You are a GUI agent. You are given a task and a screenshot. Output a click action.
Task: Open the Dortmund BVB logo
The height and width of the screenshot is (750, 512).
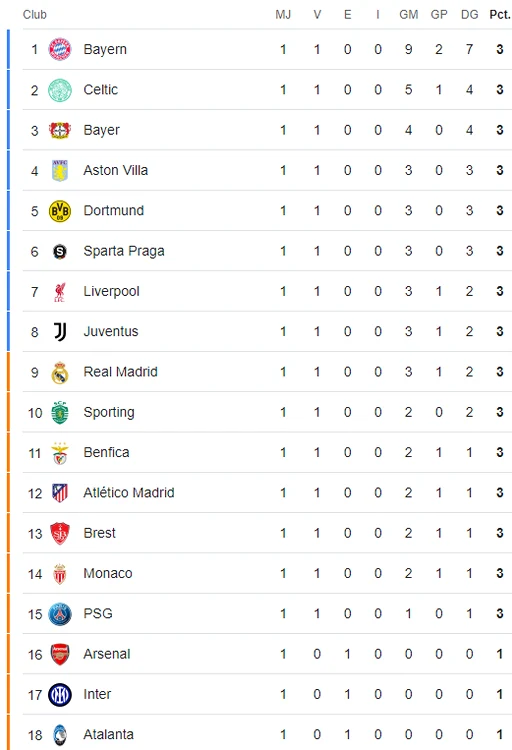(60, 211)
